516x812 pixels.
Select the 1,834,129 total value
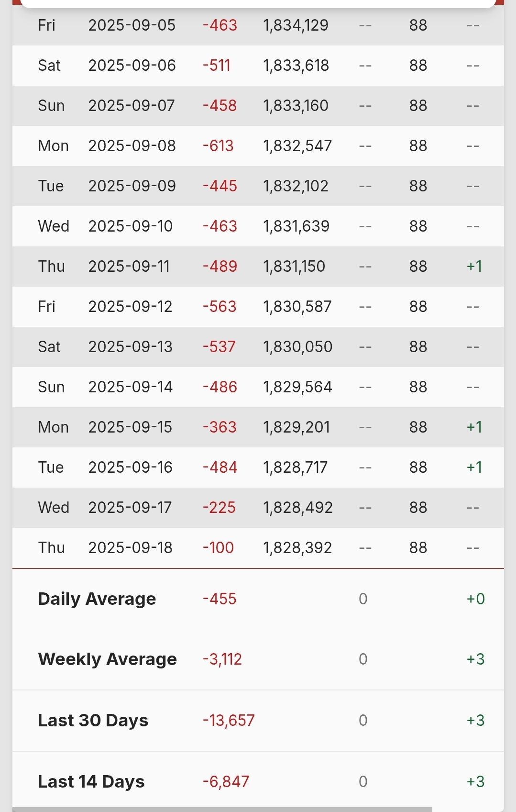coord(296,25)
